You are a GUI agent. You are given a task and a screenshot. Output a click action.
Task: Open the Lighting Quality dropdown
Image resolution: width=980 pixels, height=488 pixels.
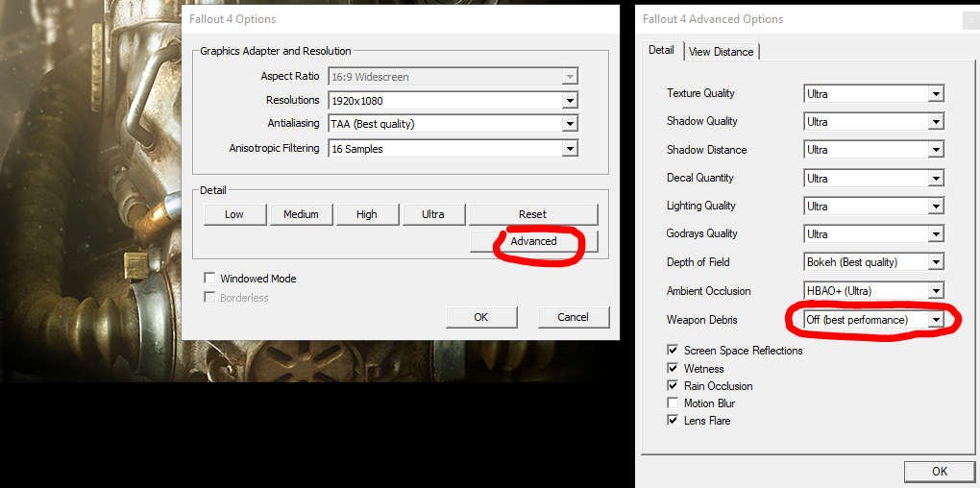(x=873, y=207)
